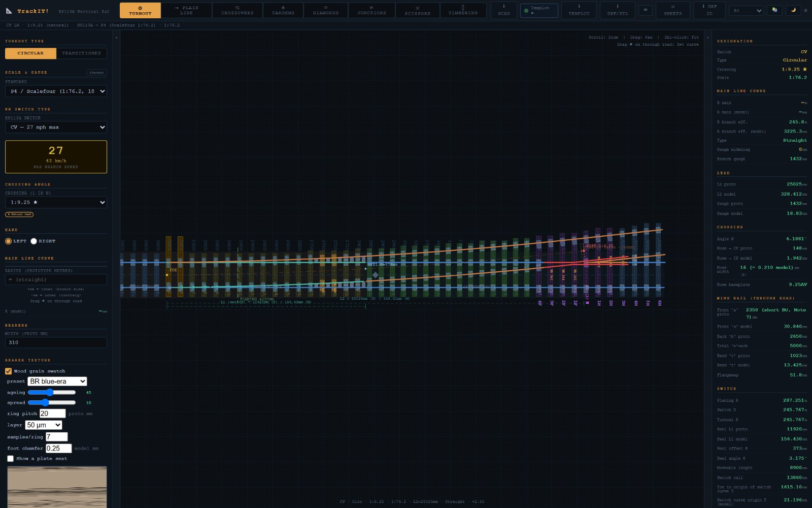Click the Standards info button
812x508 pixels.
tap(96, 73)
